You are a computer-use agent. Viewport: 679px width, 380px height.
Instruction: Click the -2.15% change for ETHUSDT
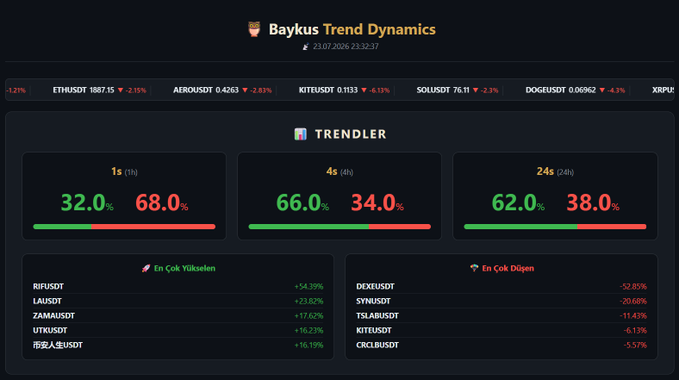point(136,90)
